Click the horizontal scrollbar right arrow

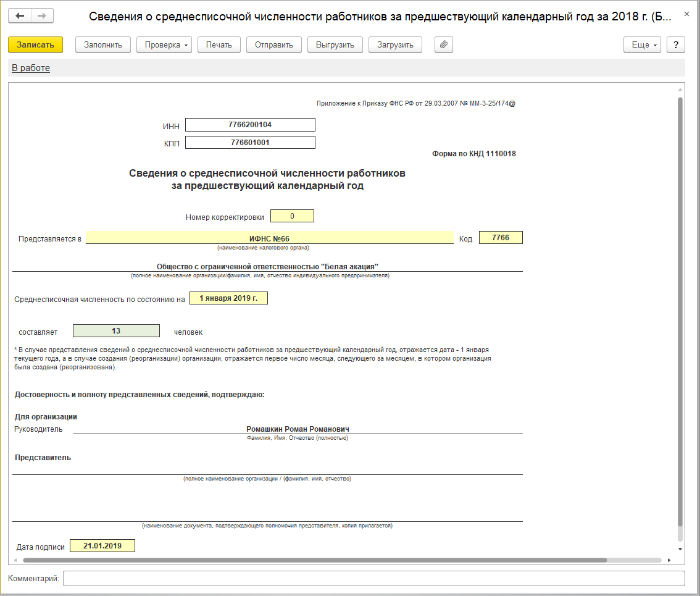[669, 560]
